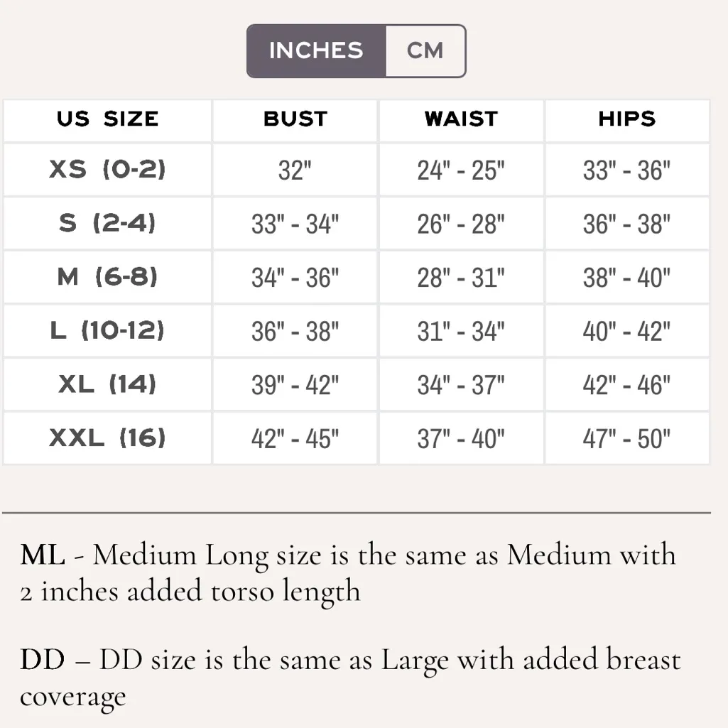Select the L (10-12) size row label
This screenshot has height=728, width=728.
point(108,331)
